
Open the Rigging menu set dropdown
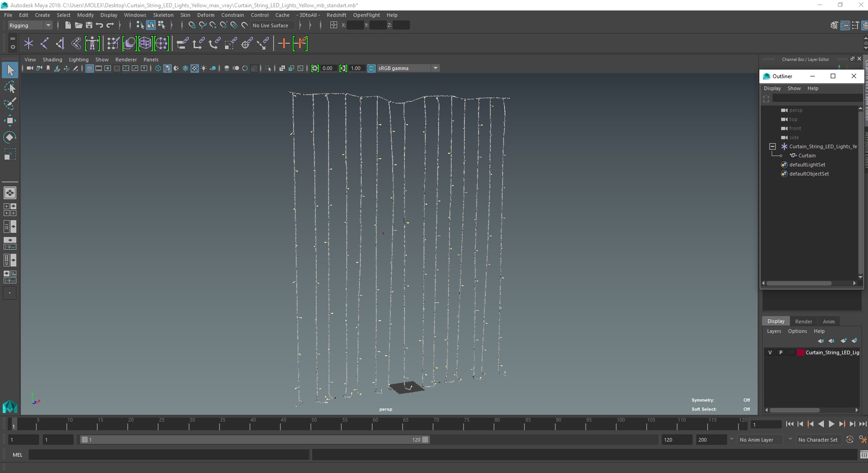(x=30, y=25)
